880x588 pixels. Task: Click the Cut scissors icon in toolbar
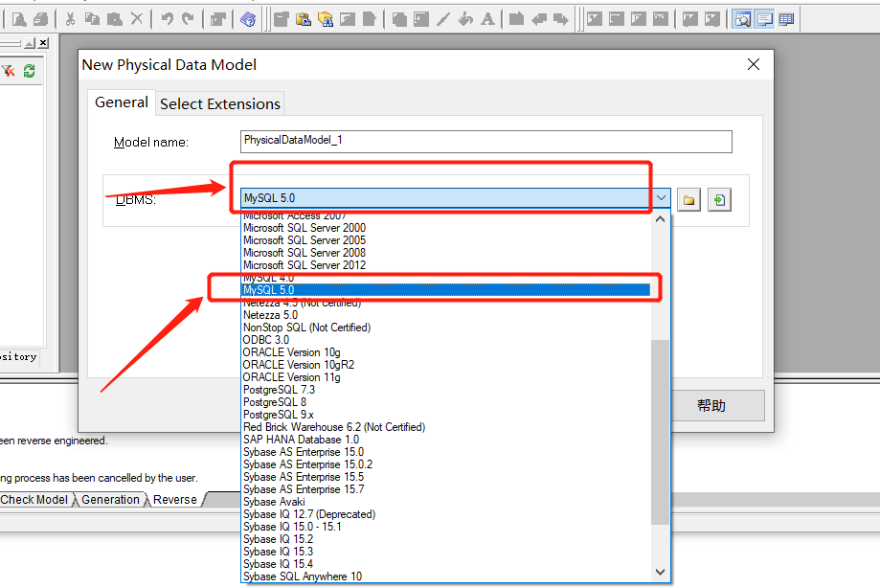(x=70, y=18)
